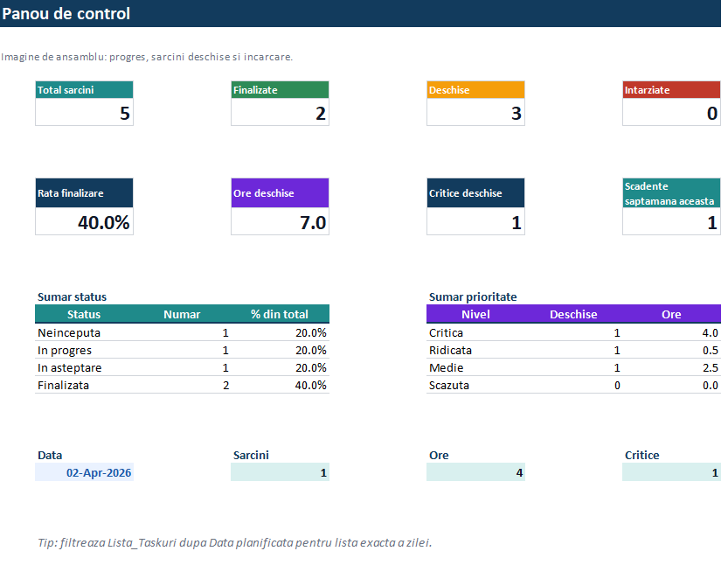The image size is (728, 579).
Task: Select the Finalizate value 2
Action: 280,113
